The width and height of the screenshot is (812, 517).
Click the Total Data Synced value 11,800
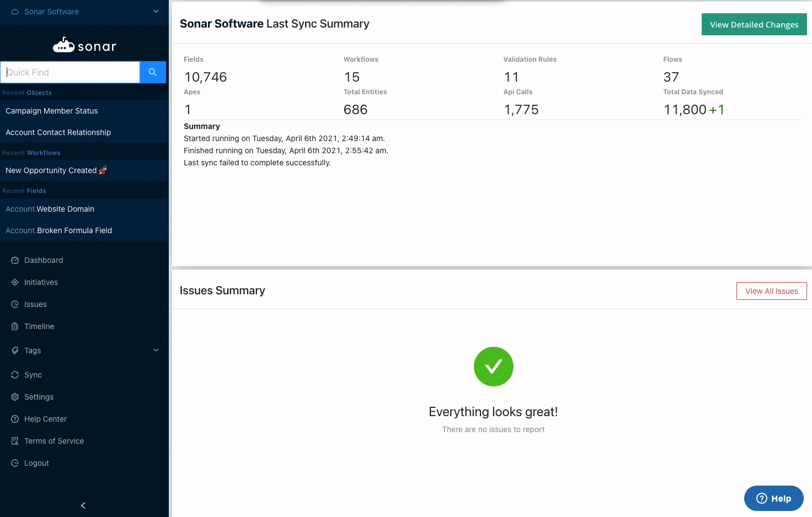point(685,110)
